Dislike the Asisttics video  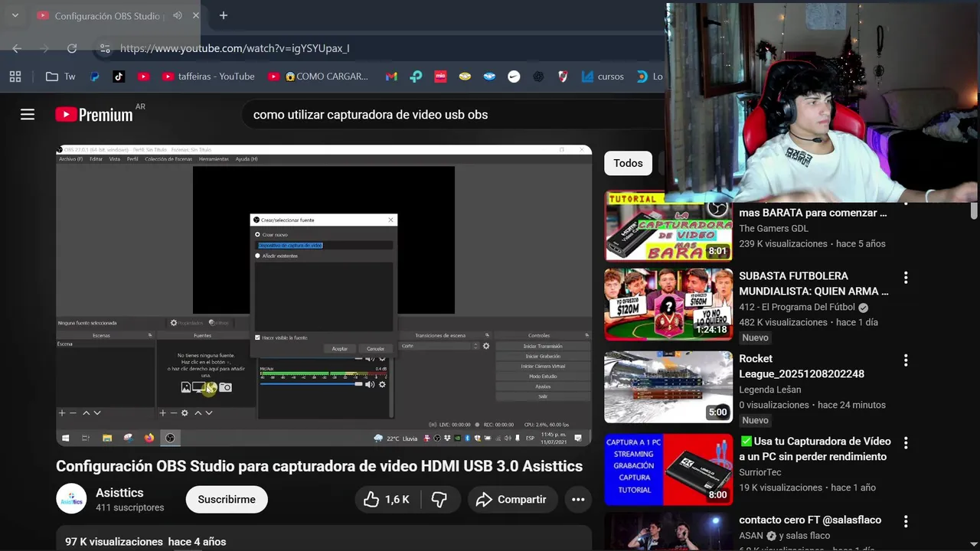coord(439,500)
